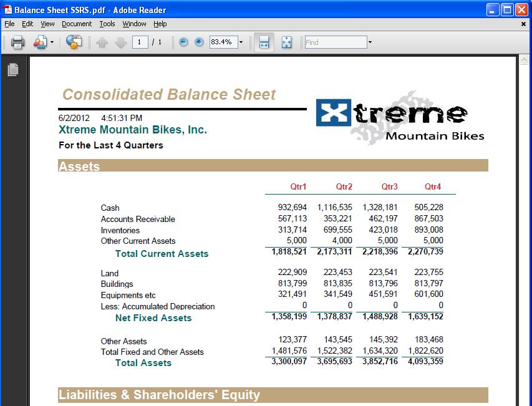This screenshot has width=532, height=406.
Task: Click the Equipments Qtr4 value 601,600
Action: point(429,294)
